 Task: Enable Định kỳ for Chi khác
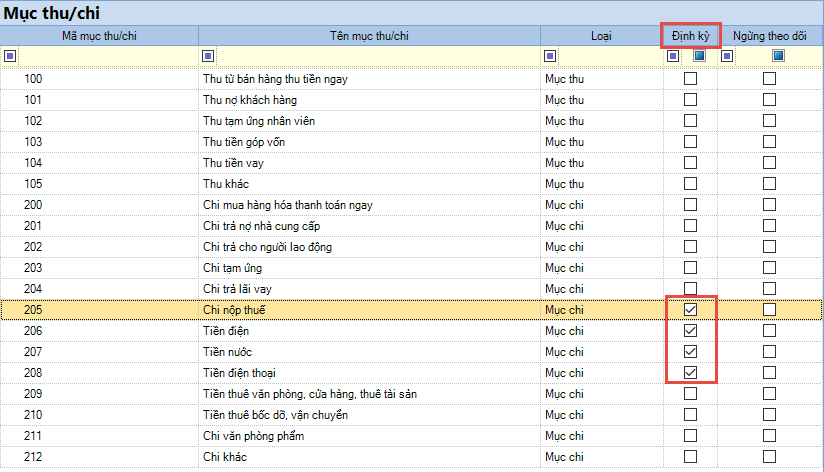coord(690,457)
